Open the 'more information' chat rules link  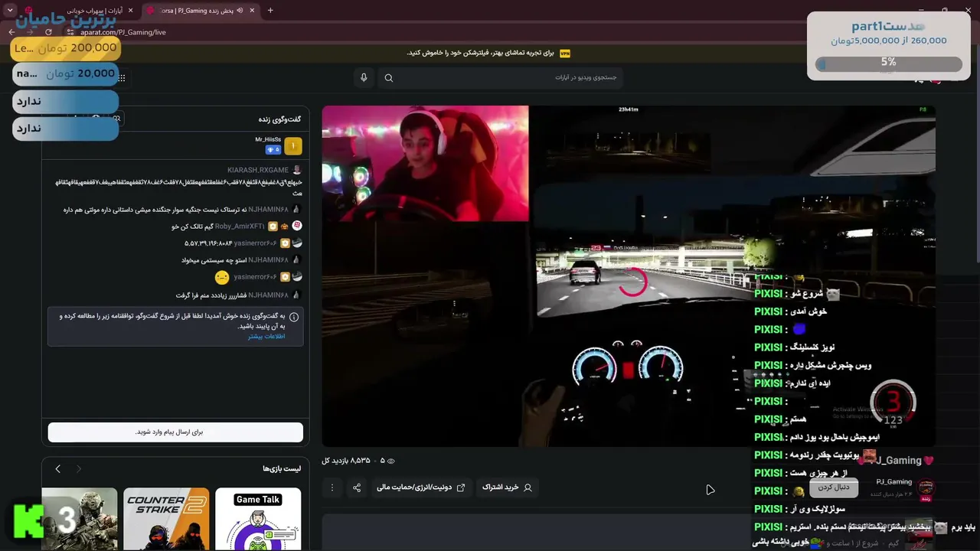click(266, 336)
